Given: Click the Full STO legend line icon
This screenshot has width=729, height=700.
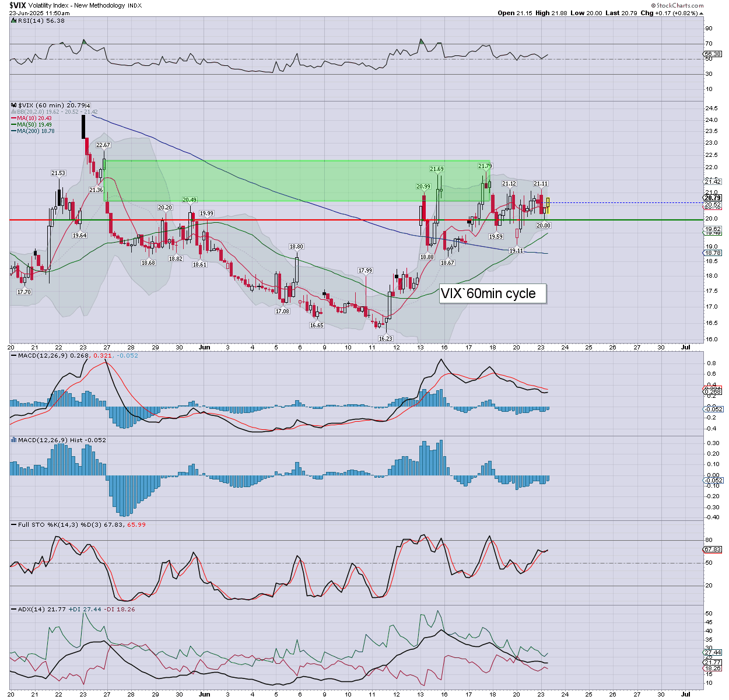Looking at the screenshot, I should pos(13,524).
